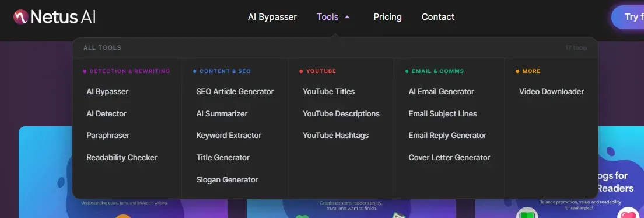Select the YouTube Descriptions tool
Image resolution: width=644 pixels, height=218 pixels.
point(341,113)
